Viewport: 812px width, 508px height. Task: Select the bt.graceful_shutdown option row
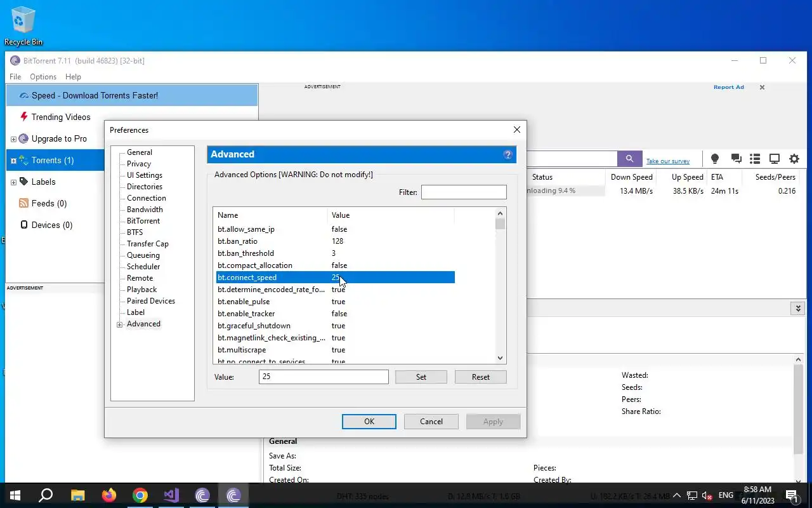[336, 326]
